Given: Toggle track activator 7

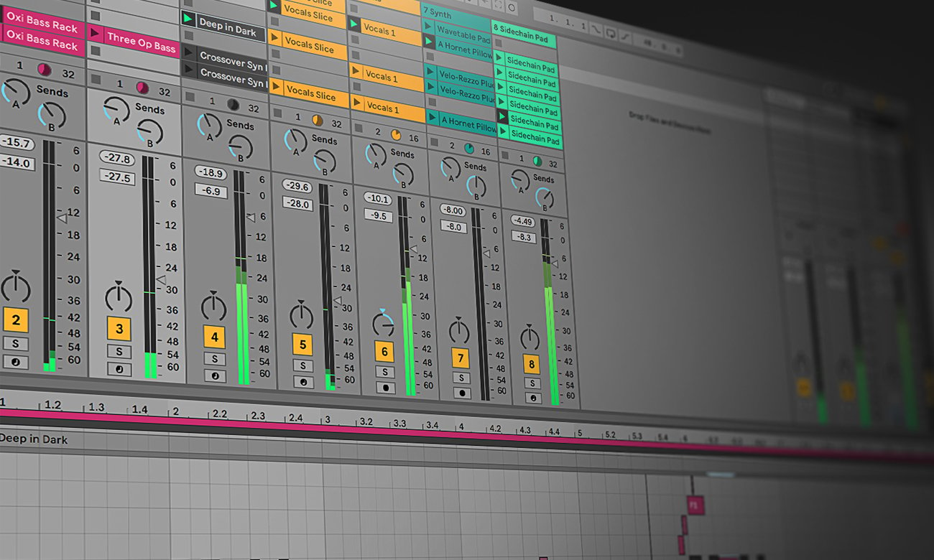Looking at the screenshot, I should [461, 358].
